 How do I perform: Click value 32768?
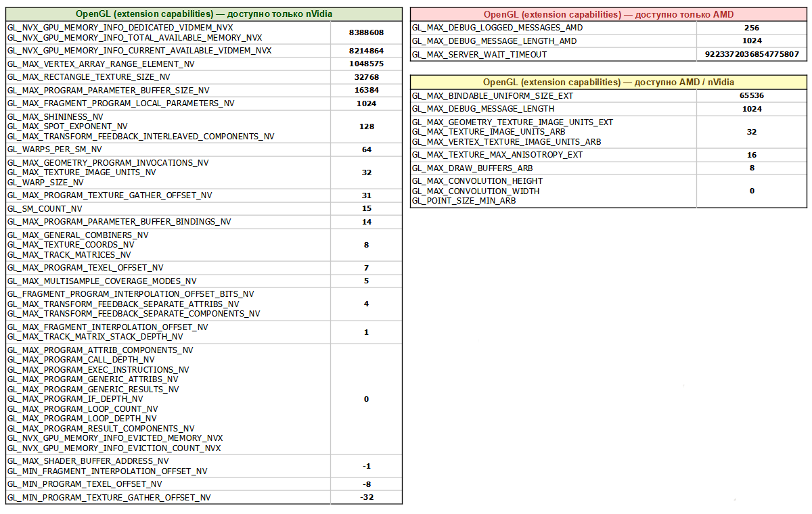367,77
